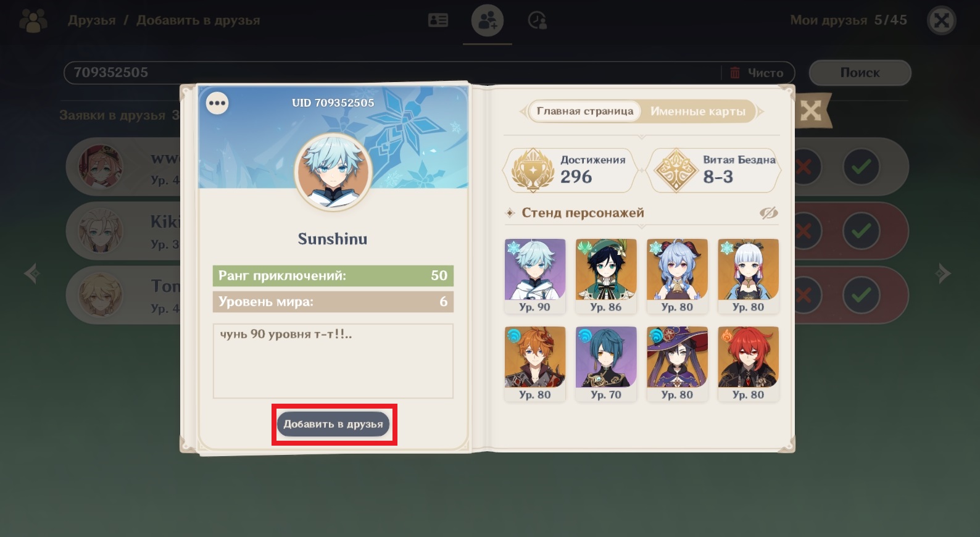Select the Главная страница tab
The width and height of the screenshot is (980, 537).
coord(585,112)
